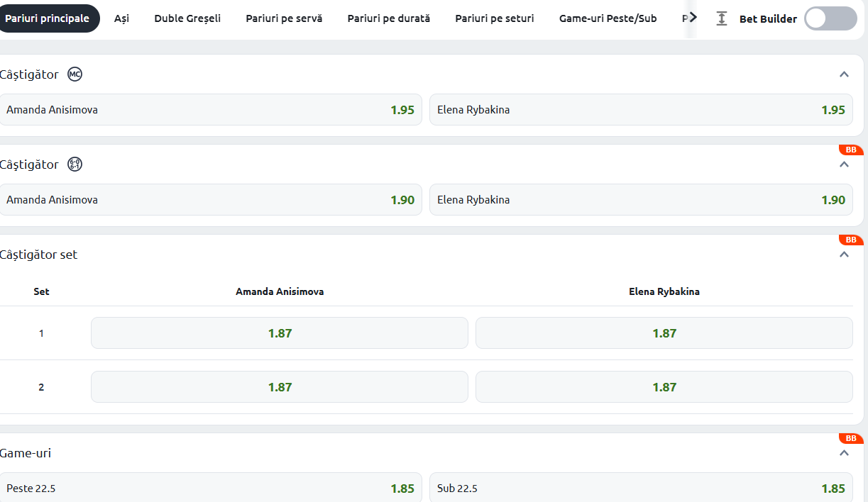Screen dimensions: 868x502
Task: Choose Peste 22.5 games at 1.85
Action: (211, 488)
